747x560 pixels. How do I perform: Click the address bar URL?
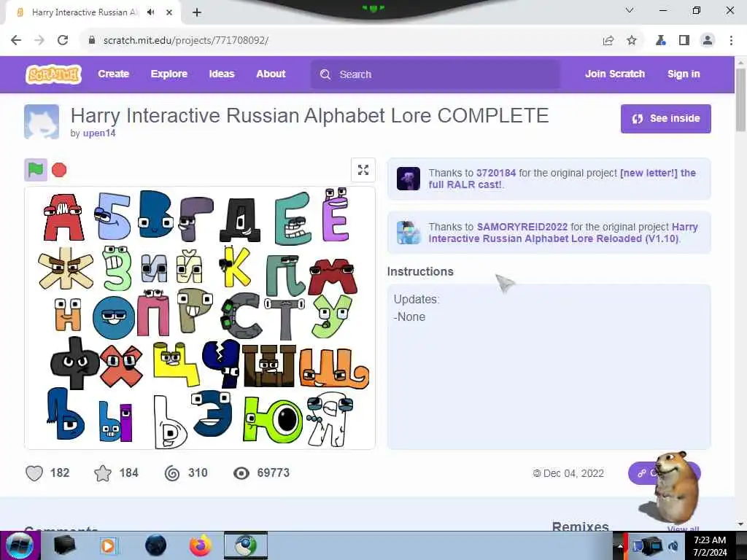coord(186,40)
